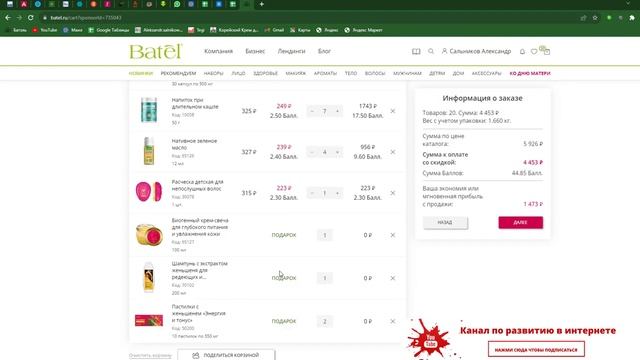
Task: Select МУЖЧИНАМ category tab
Action: [x=407, y=73]
